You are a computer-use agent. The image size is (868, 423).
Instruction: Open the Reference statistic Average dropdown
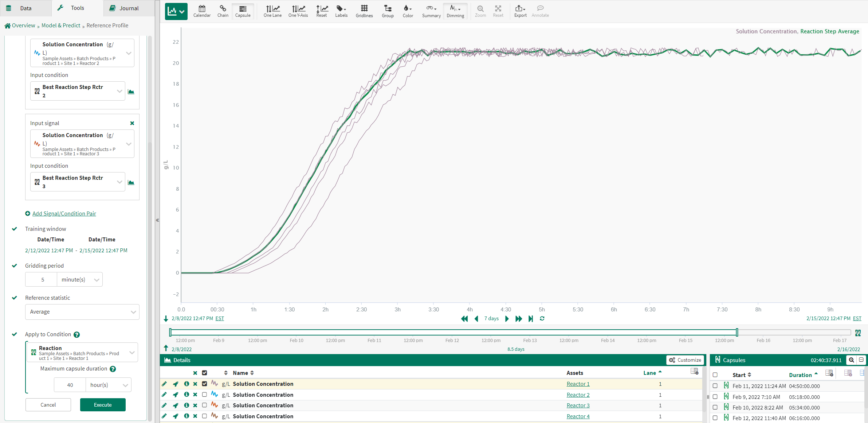82,312
